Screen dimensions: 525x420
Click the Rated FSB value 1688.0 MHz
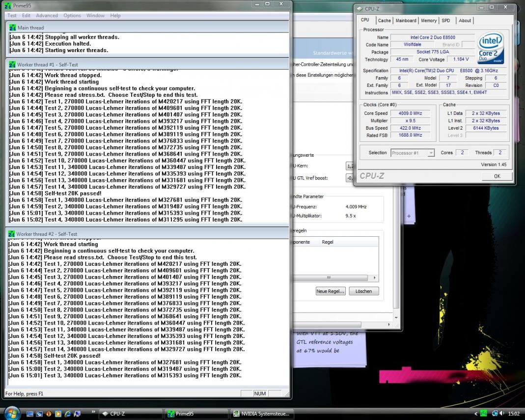point(410,135)
